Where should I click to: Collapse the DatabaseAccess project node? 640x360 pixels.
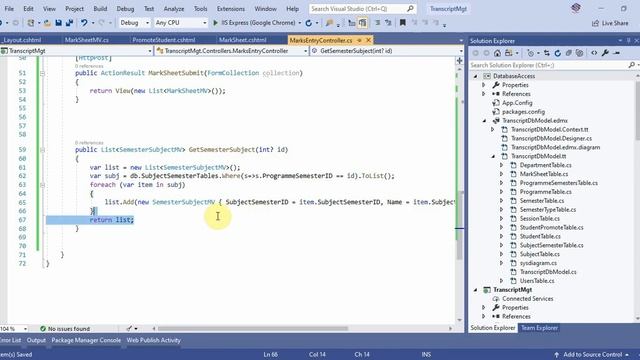476,76
